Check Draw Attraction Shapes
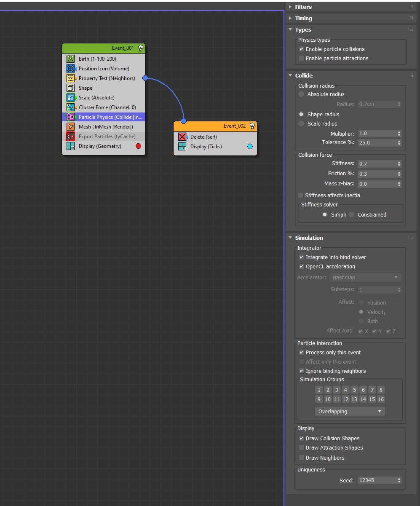This screenshot has height=506, width=420. point(301,448)
